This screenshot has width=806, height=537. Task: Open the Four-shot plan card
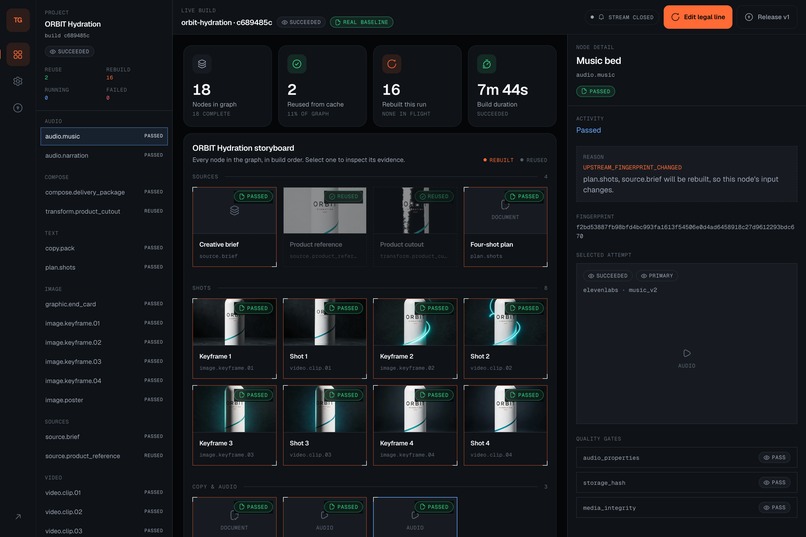click(x=505, y=227)
